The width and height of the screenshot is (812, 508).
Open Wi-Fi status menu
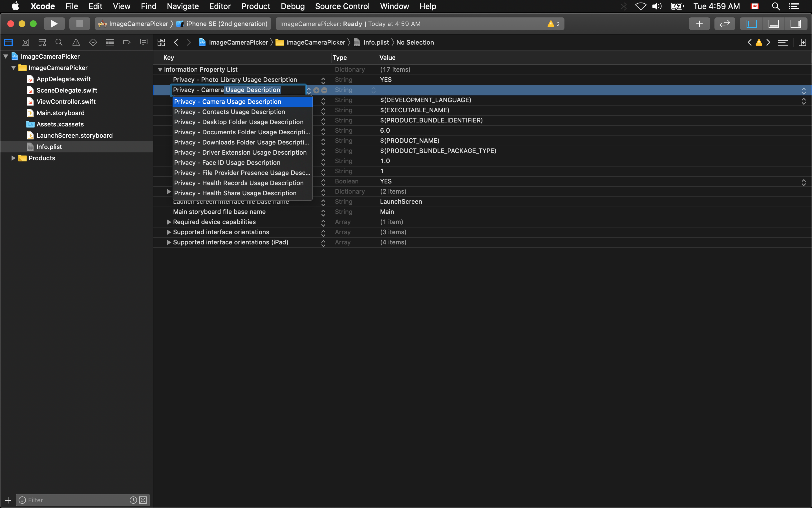641,6
